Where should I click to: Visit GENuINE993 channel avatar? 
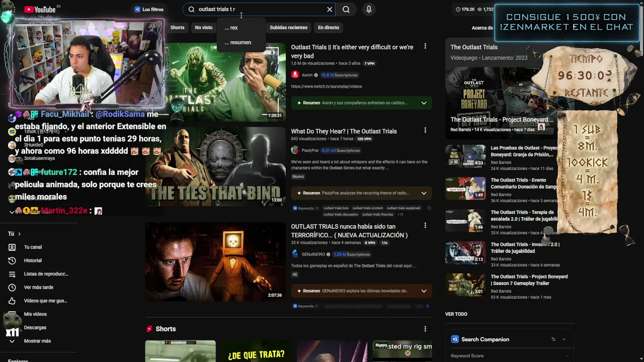[295, 254]
